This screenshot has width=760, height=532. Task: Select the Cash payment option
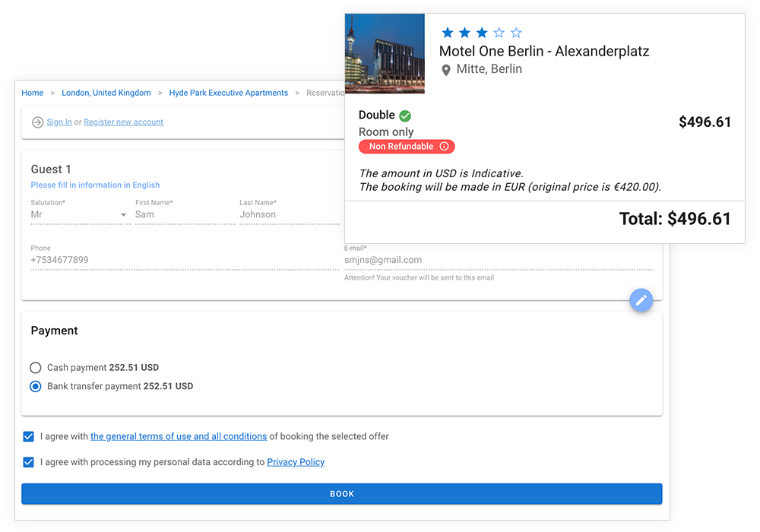35,367
